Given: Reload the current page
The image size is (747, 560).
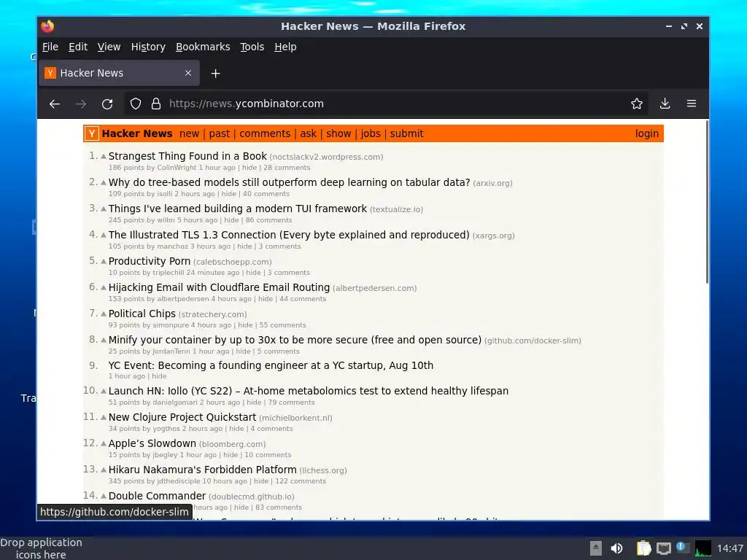Looking at the screenshot, I should [107, 104].
